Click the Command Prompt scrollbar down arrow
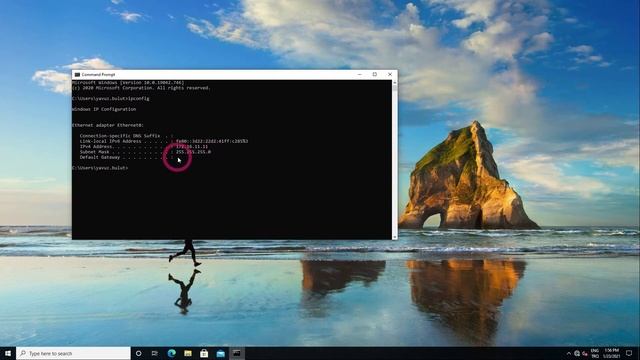 click(394, 237)
